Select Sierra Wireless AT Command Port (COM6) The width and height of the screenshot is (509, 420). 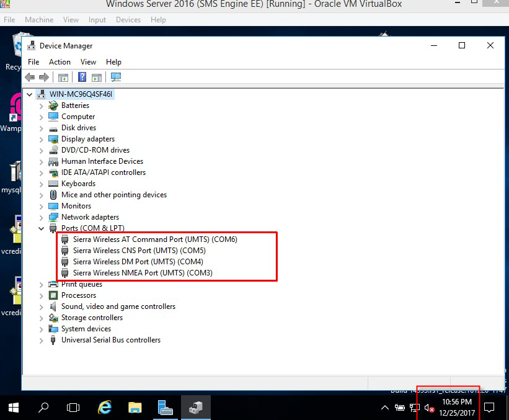[x=155, y=239]
